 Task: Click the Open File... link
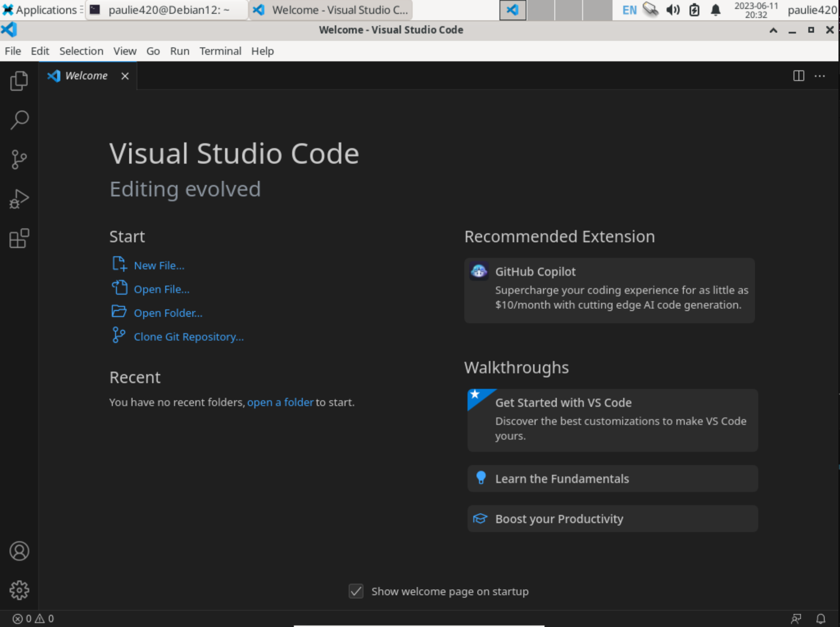(x=162, y=289)
